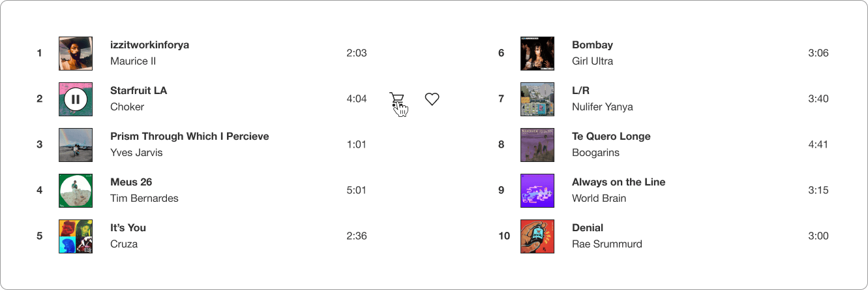This screenshot has height=290, width=868.
Task: Pause the Starfruit LA track
Action: [76, 99]
